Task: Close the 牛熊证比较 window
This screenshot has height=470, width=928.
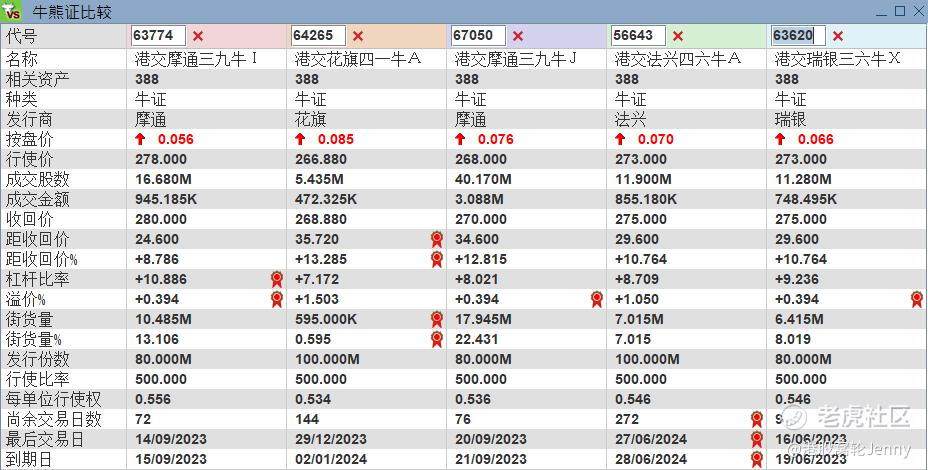Action: [917, 11]
